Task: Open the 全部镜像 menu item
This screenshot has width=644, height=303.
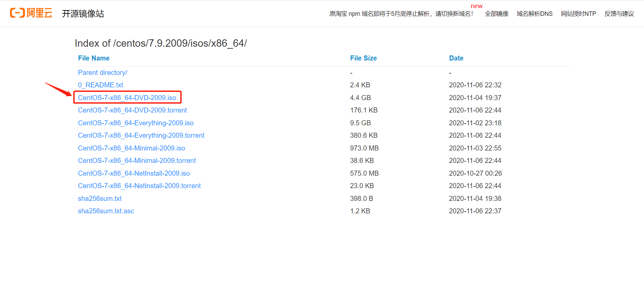Action: pos(496,14)
